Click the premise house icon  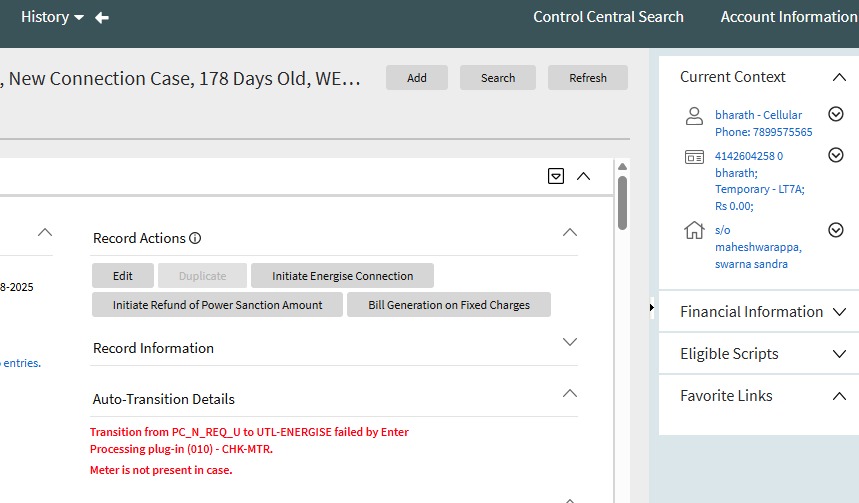694,231
